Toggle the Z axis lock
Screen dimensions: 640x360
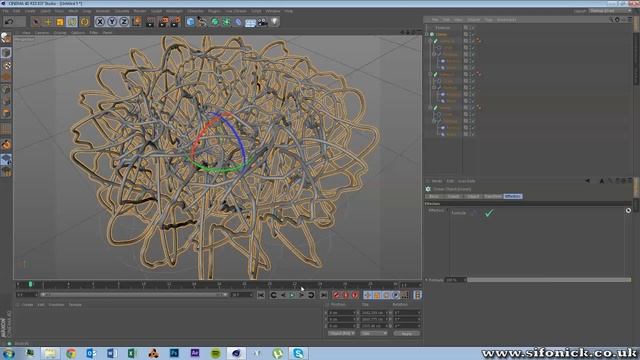pyautogui.click(x=124, y=22)
